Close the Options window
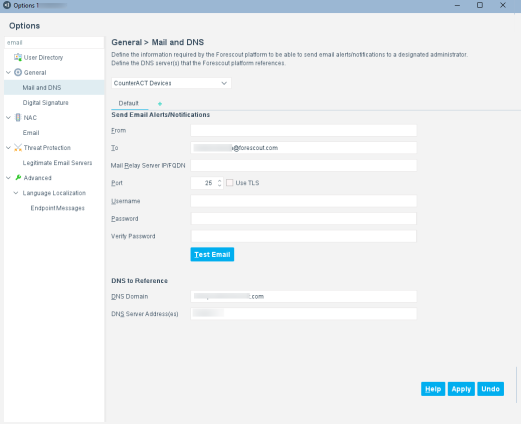Viewport: 521px width, 424px height. pos(503,5)
